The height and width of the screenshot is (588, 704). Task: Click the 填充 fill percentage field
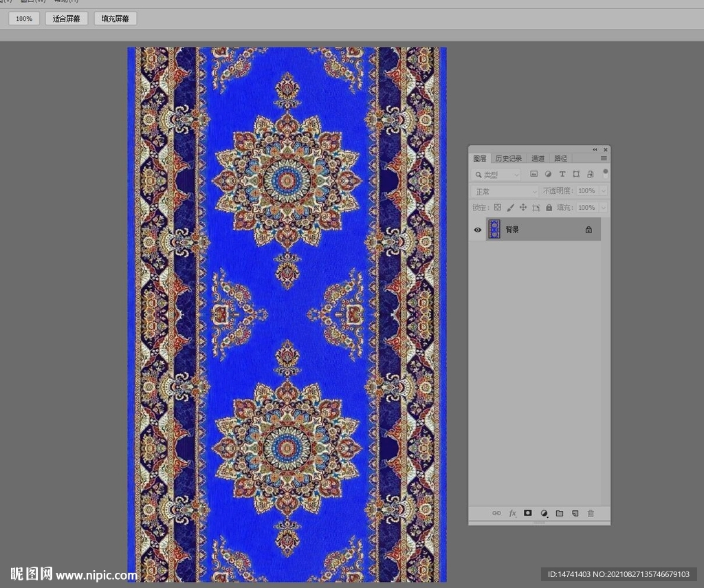click(x=586, y=208)
